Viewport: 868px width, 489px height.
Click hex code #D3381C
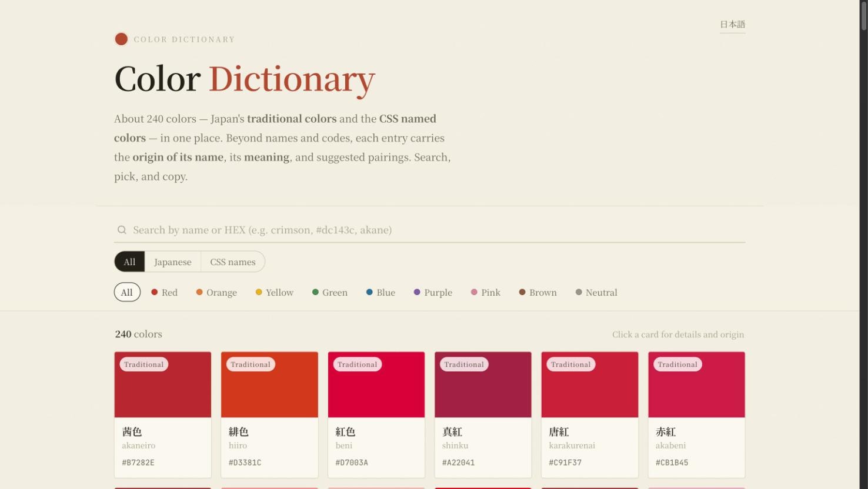coord(245,463)
